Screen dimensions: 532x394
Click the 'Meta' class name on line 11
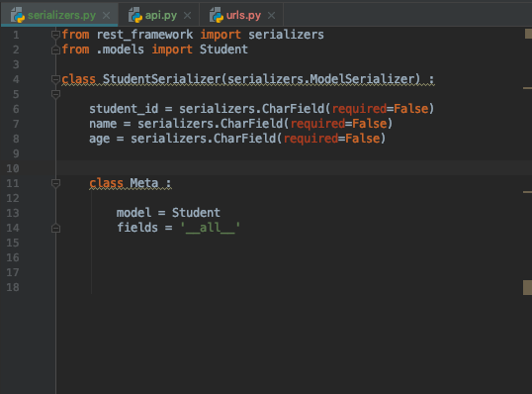144,183
